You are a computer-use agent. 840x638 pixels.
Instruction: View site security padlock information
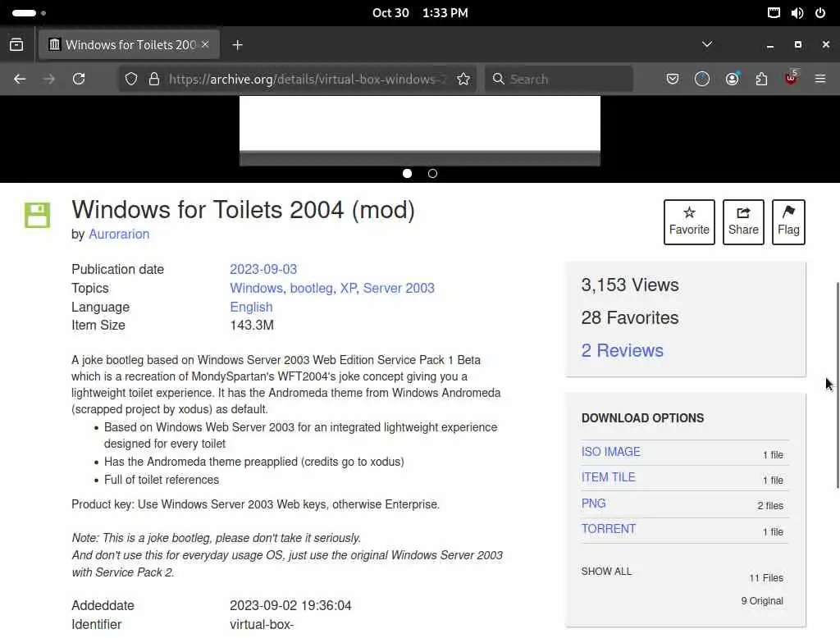coord(154,80)
